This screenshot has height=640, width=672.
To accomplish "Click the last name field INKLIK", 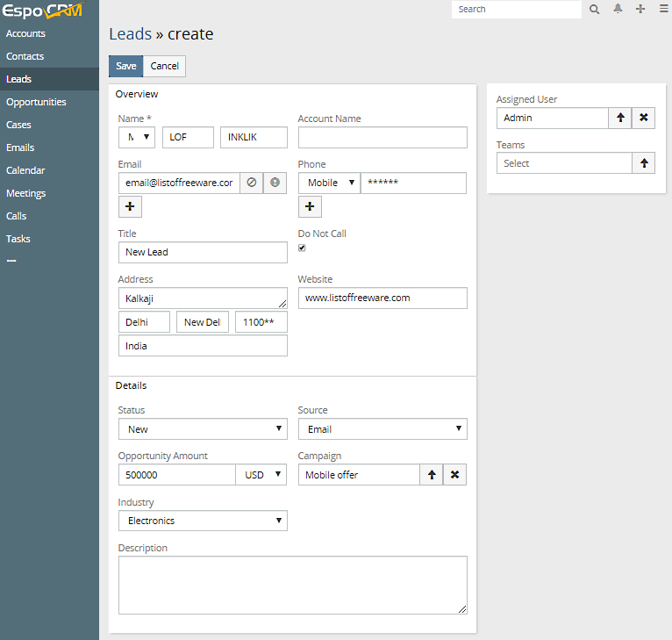I will coord(254,137).
